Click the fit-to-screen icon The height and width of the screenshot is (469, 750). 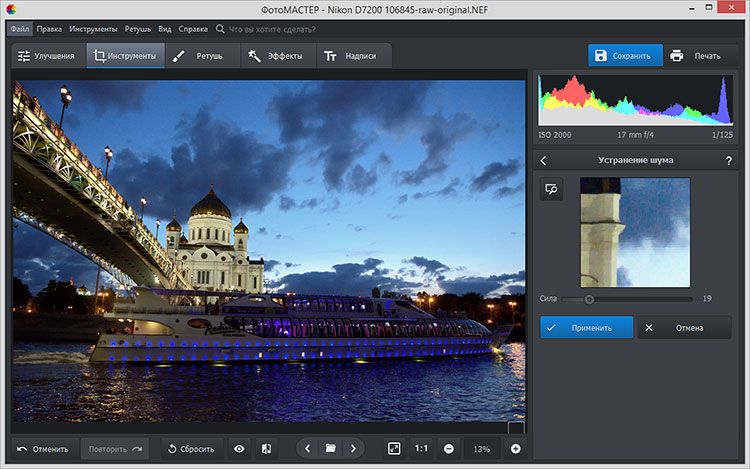point(394,449)
